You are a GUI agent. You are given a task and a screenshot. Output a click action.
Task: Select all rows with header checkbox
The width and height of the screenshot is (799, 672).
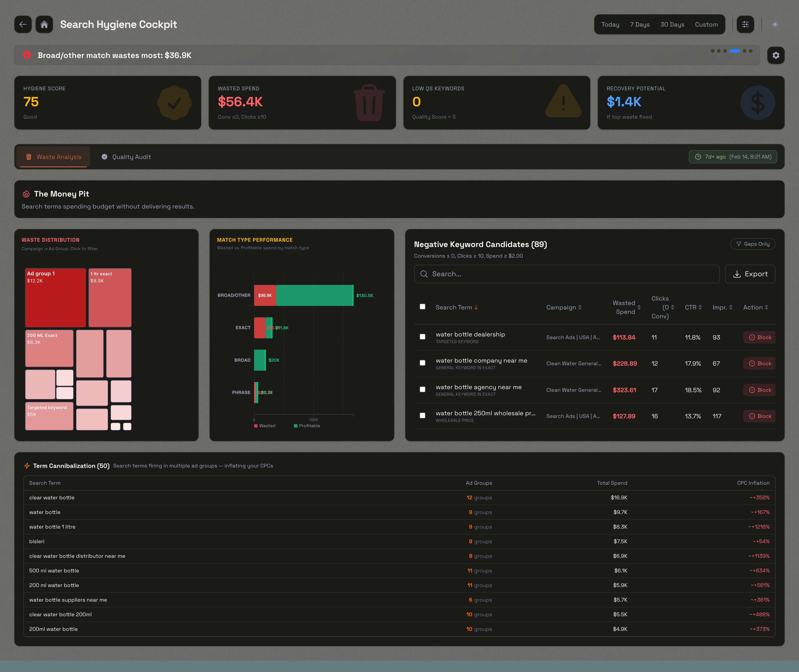tap(422, 307)
